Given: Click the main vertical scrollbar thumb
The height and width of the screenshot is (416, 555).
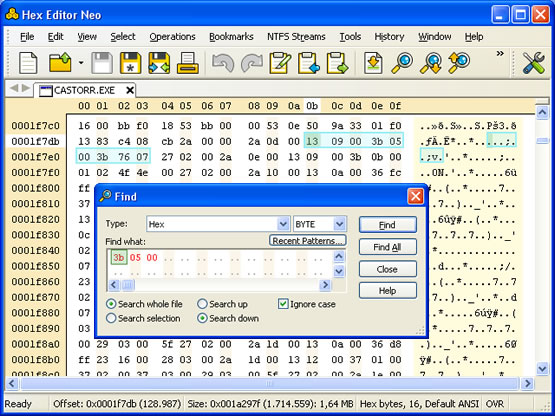Looking at the screenshot, I should point(542,141).
